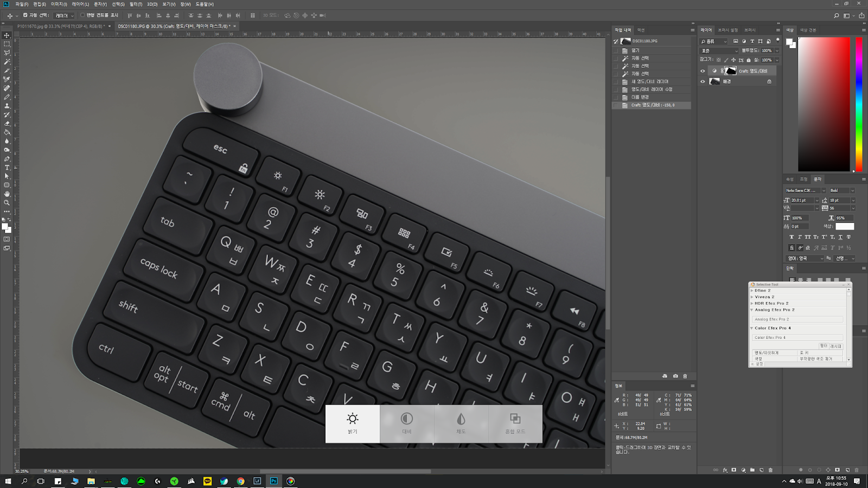Open the Opacity dropdown arrow

coord(777,51)
